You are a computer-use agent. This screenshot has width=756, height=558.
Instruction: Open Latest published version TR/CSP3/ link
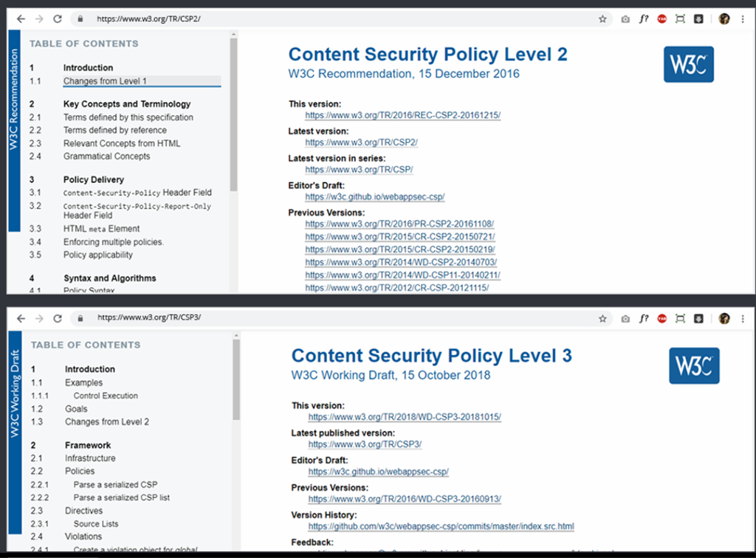coord(365,444)
